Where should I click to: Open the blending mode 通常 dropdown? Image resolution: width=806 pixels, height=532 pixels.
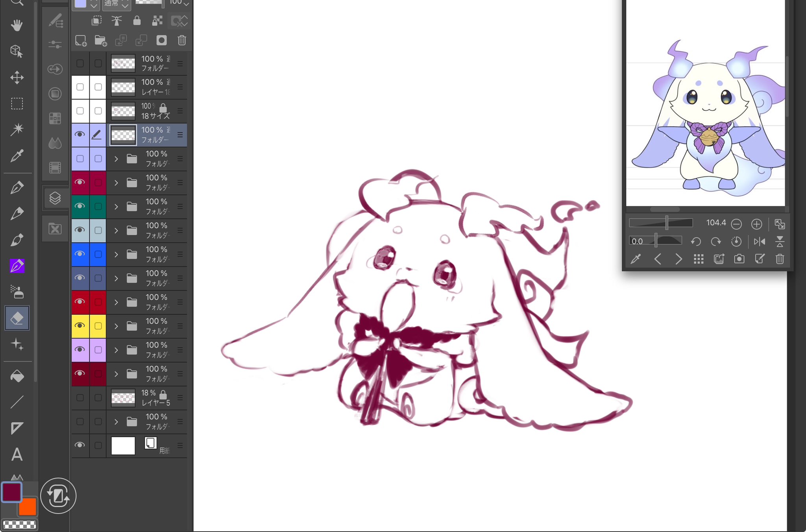pos(116,4)
